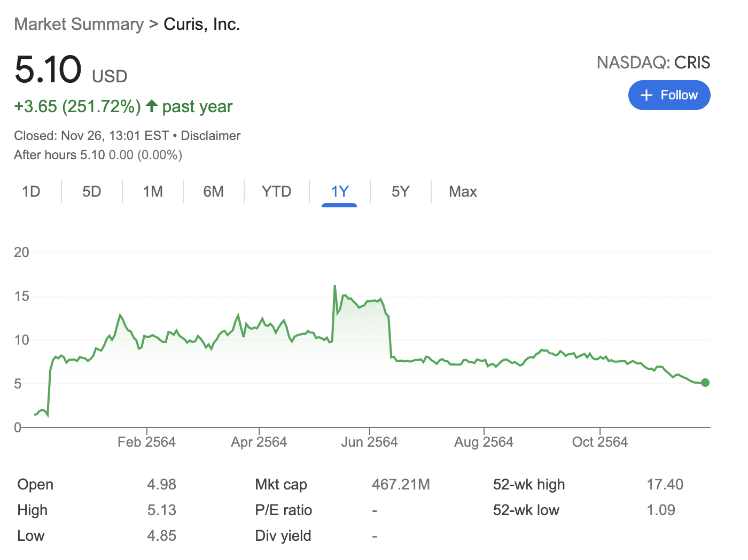748x560 pixels.
Task: Click the green upward arrow icon
Action: coord(151,106)
